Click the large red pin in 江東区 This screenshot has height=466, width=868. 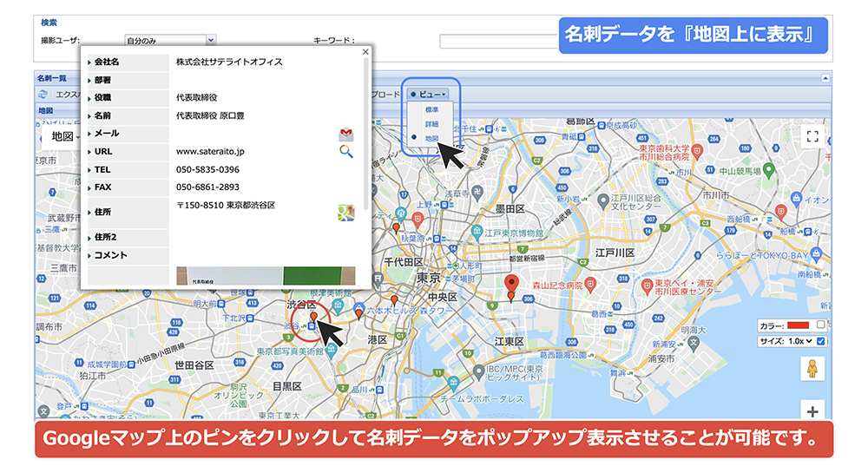511,283
